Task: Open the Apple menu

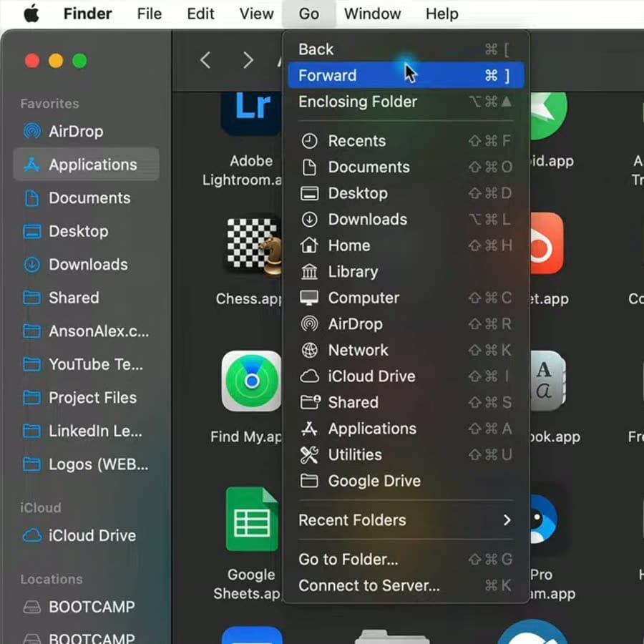Action: coord(31,14)
